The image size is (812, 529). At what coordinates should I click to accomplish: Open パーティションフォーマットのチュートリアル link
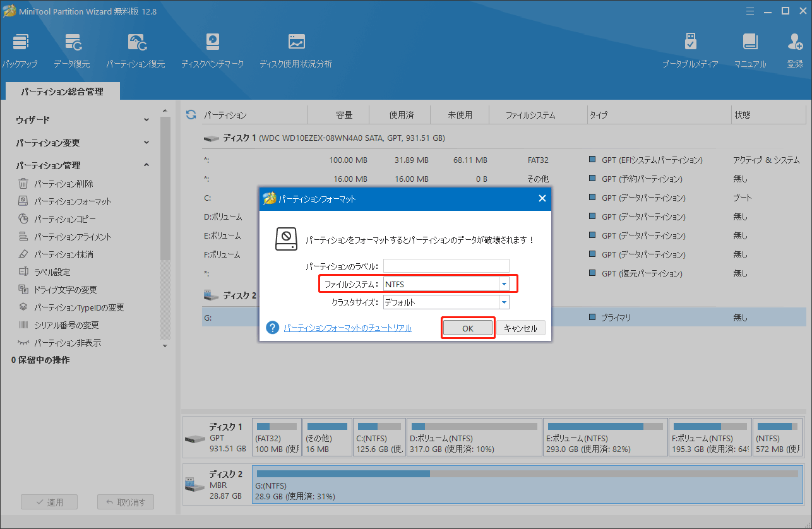348,328
